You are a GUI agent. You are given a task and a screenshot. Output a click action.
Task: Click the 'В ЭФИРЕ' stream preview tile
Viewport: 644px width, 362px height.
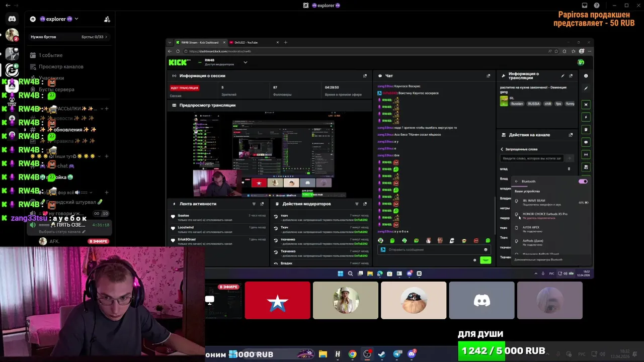coord(223,300)
